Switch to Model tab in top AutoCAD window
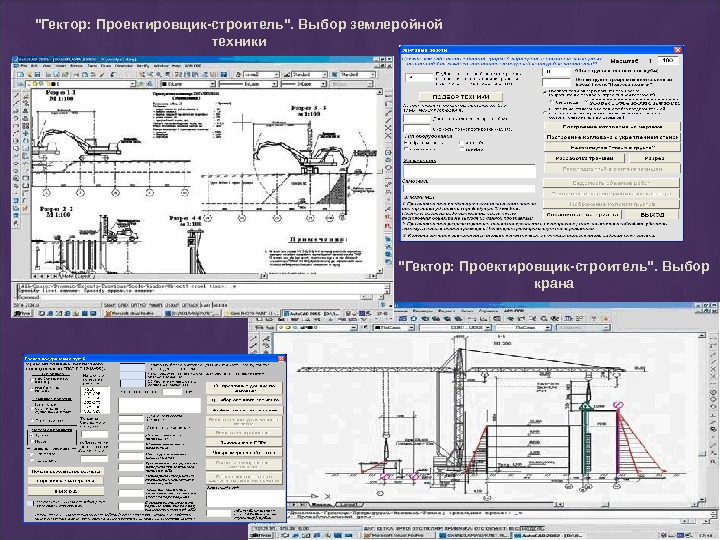 (x=67, y=276)
